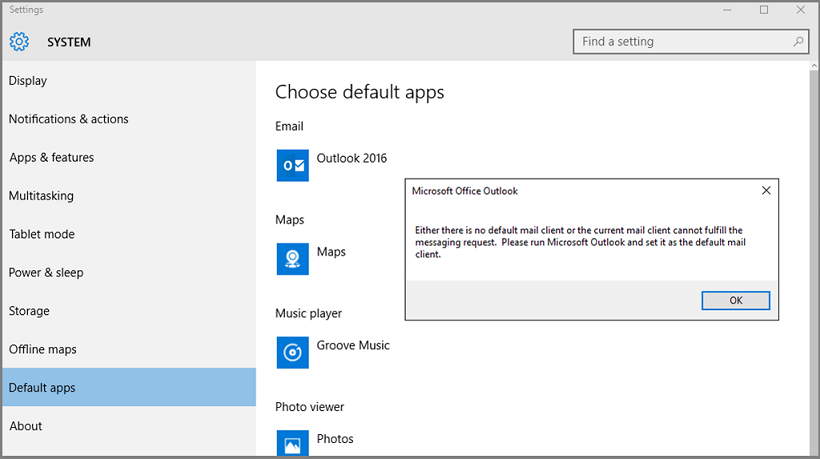Click the search magnifier icon in Find a setting
The height and width of the screenshot is (459, 820).
click(x=798, y=41)
